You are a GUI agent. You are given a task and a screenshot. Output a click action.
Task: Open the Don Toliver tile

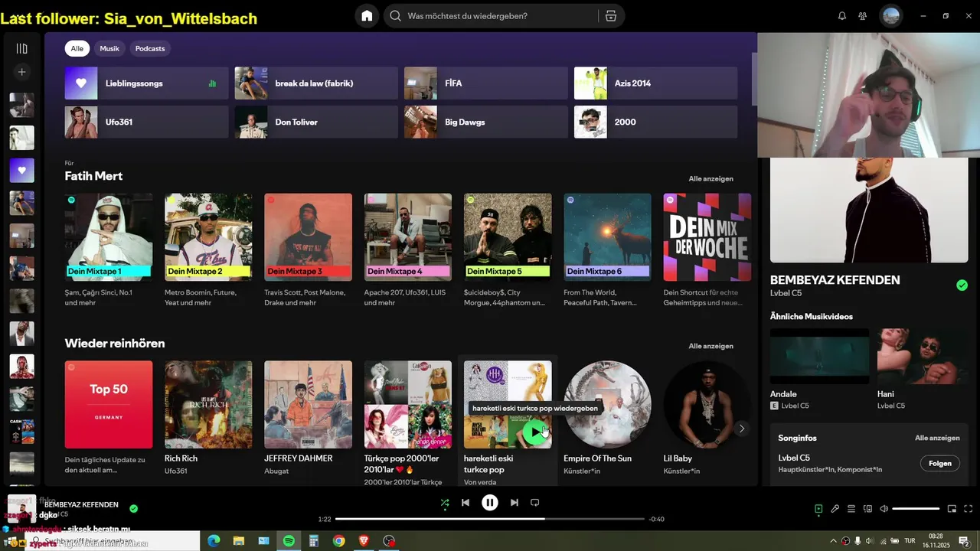coord(316,122)
